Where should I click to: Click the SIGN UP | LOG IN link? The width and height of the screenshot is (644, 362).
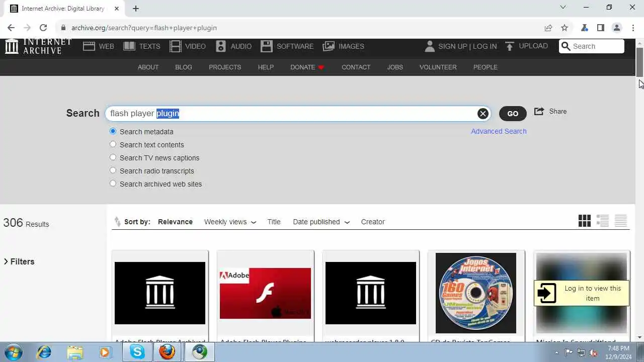467,46
